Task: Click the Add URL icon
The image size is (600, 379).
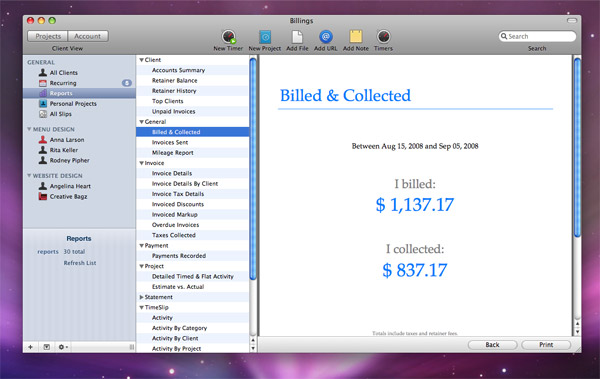Action: coord(326,37)
